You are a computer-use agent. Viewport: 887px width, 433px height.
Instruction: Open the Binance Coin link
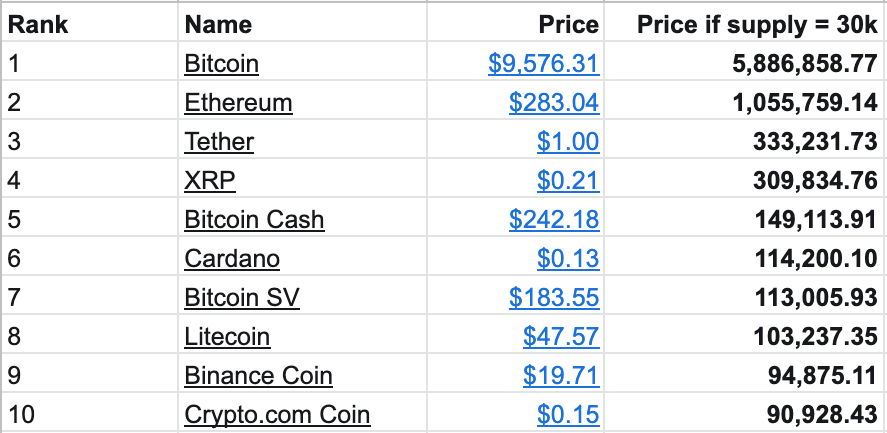pyautogui.click(x=259, y=376)
